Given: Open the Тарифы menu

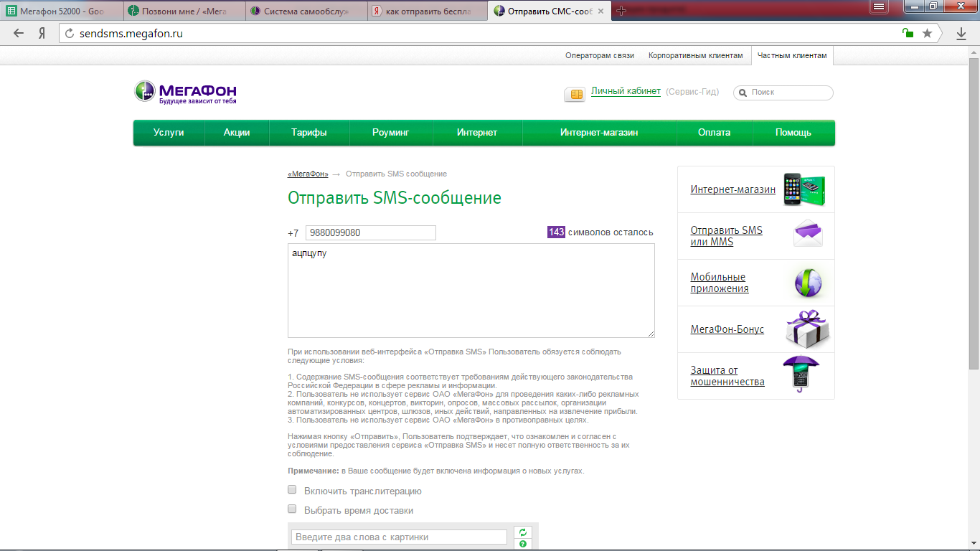Looking at the screenshot, I should click(x=309, y=133).
